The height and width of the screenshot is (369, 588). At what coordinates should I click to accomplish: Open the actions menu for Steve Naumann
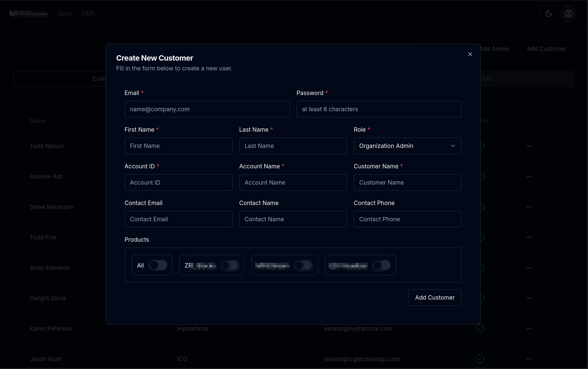529,206
